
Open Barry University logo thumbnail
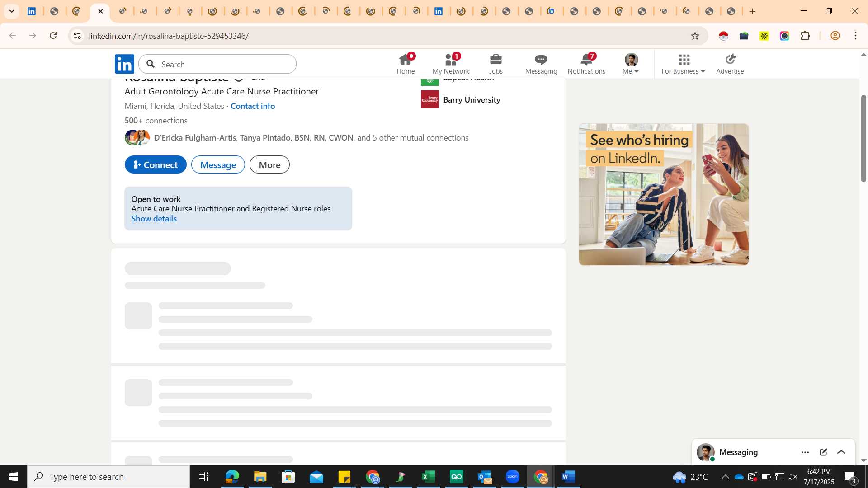429,99
